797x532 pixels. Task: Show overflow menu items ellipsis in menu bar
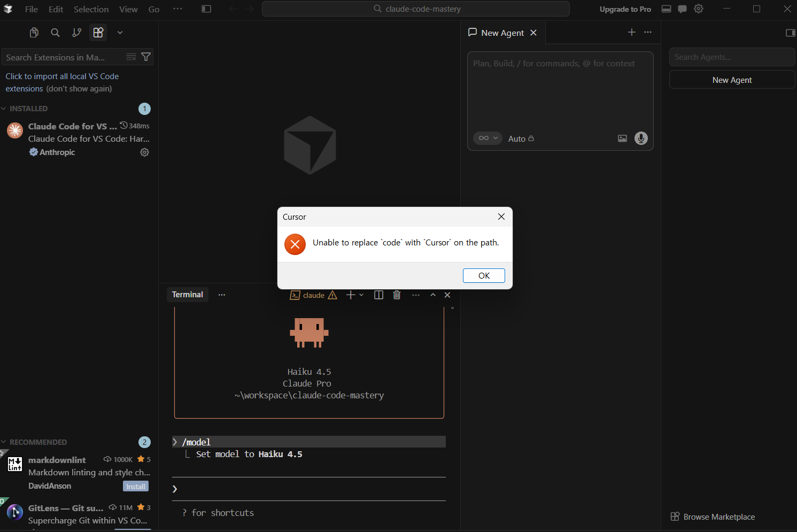[177, 9]
